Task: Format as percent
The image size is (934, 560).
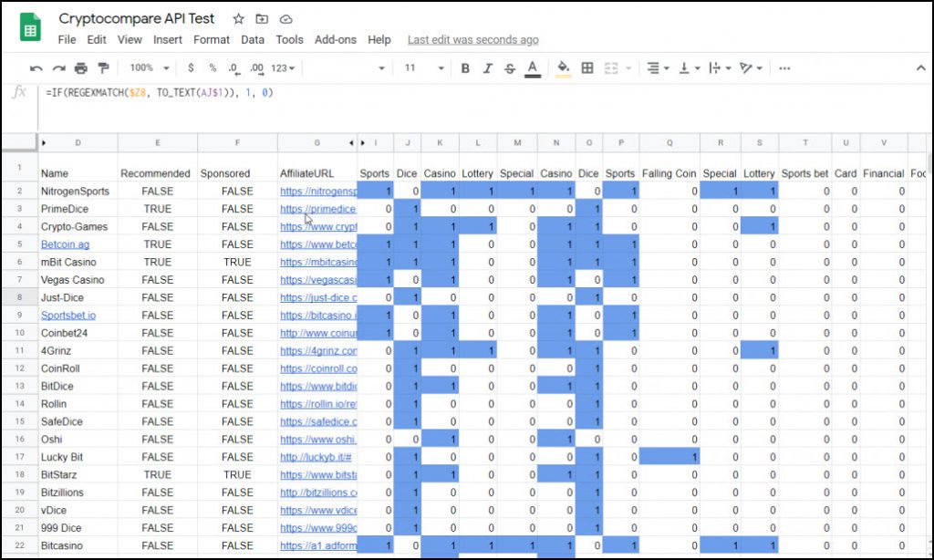Action: tap(213, 68)
